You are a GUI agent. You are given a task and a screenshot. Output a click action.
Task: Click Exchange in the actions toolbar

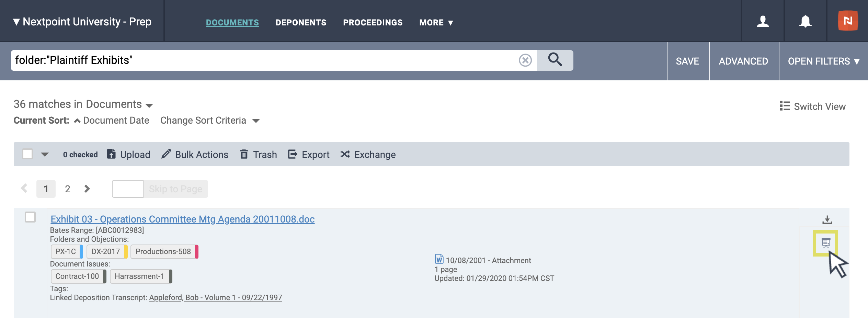point(368,154)
